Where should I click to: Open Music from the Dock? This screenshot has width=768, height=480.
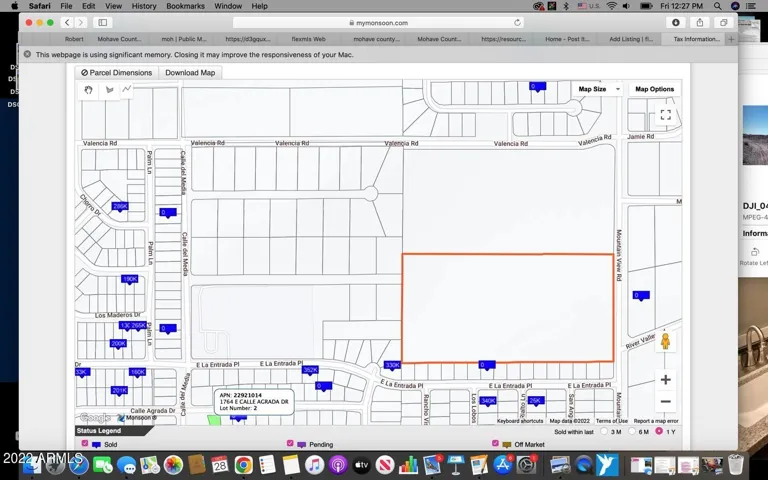tap(314, 464)
